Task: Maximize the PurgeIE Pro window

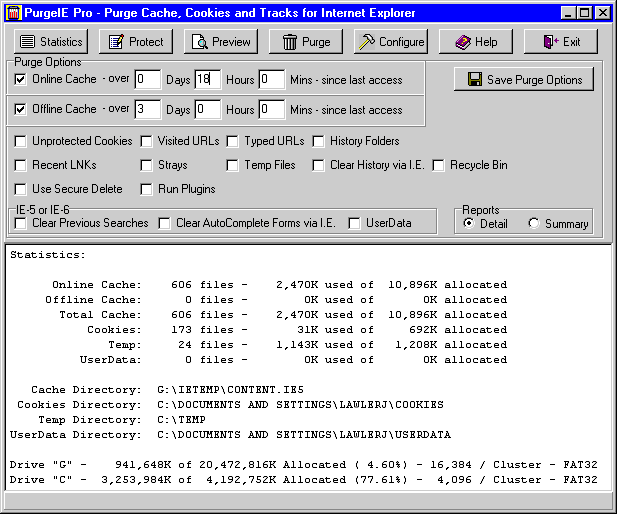Action: (585, 13)
